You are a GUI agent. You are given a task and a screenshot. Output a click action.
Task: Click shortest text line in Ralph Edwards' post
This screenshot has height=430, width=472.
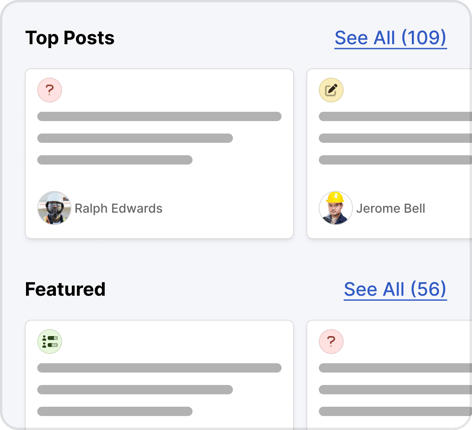click(115, 160)
